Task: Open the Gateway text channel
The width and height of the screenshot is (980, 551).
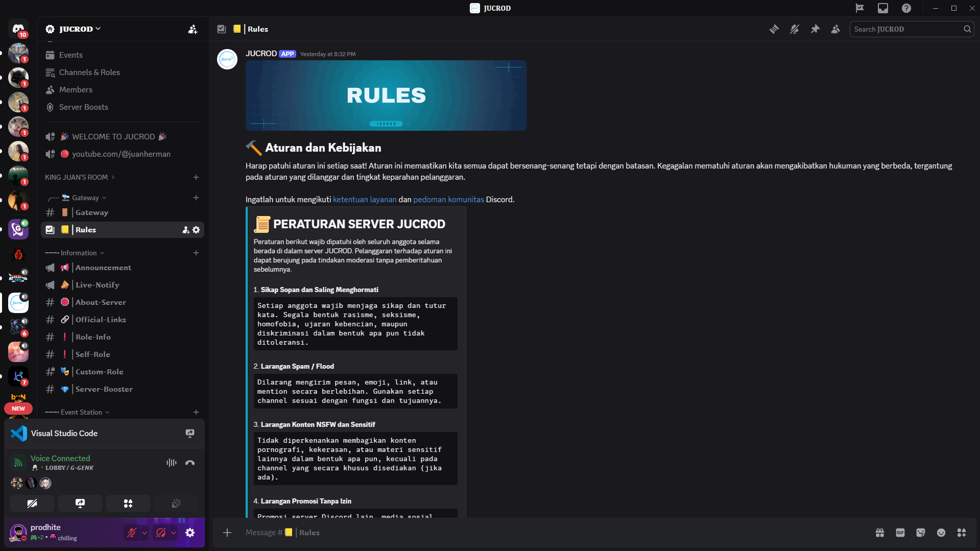Action: [123, 212]
